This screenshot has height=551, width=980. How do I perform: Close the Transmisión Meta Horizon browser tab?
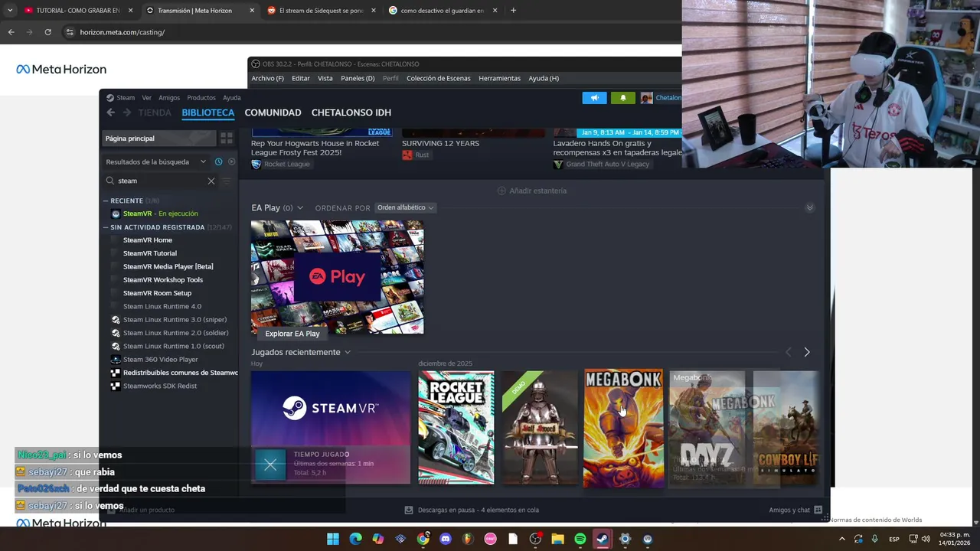(x=252, y=11)
